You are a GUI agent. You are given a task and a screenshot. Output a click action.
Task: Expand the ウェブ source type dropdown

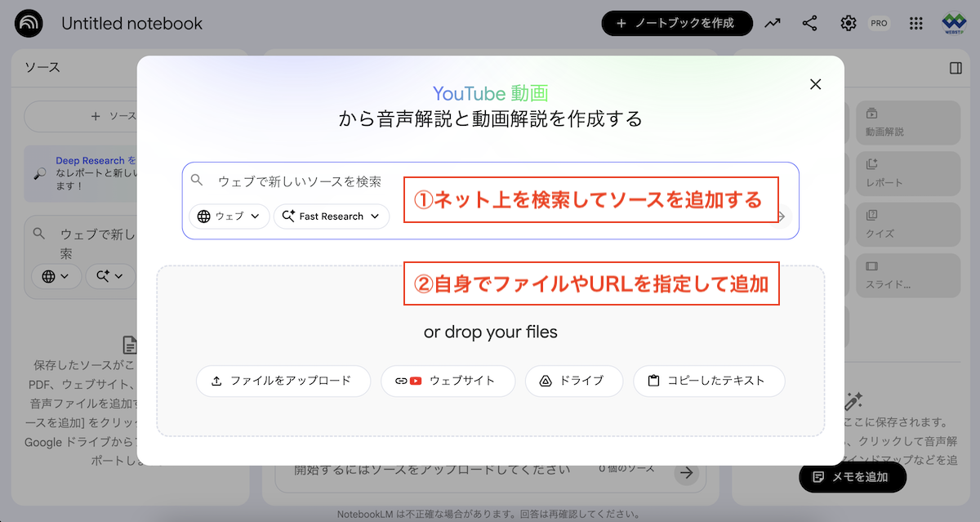[x=229, y=216]
